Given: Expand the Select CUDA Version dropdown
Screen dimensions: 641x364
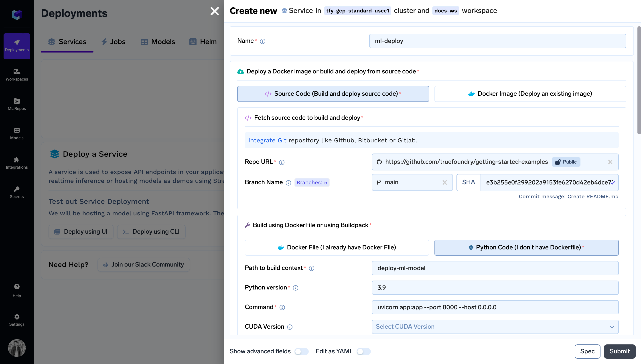Looking at the screenshot, I should (495, 326).
